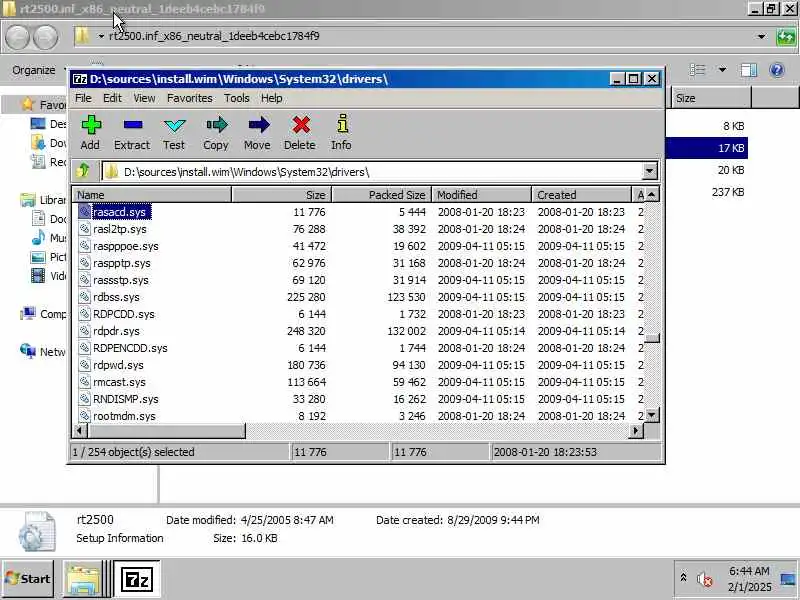Click the volume tray icon

[705, 579]
